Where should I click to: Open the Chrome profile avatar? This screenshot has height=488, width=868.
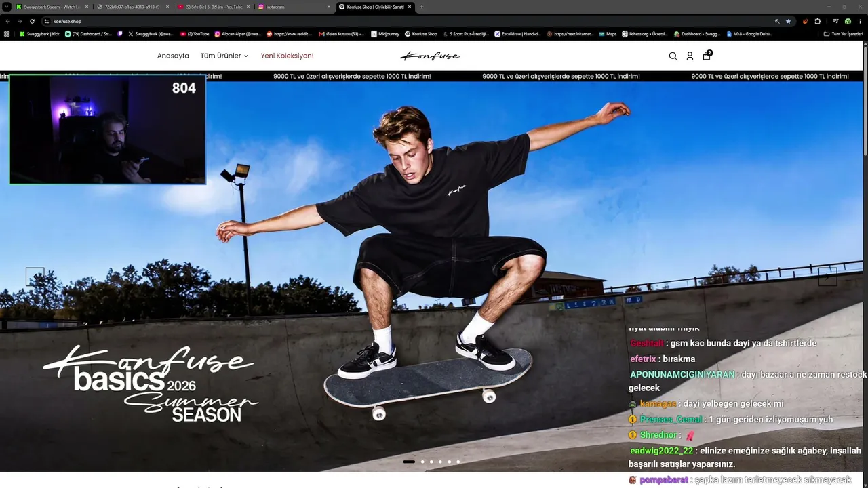[x=848, y=21]
